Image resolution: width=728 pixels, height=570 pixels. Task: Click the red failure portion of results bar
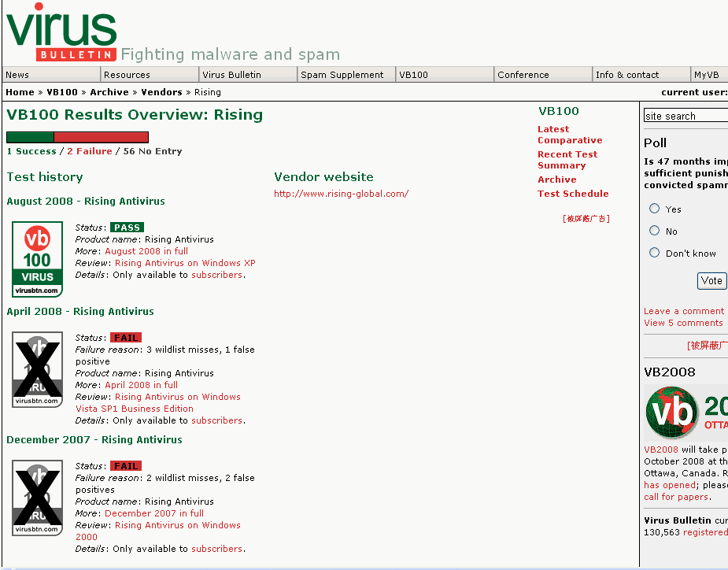point(102,137)
